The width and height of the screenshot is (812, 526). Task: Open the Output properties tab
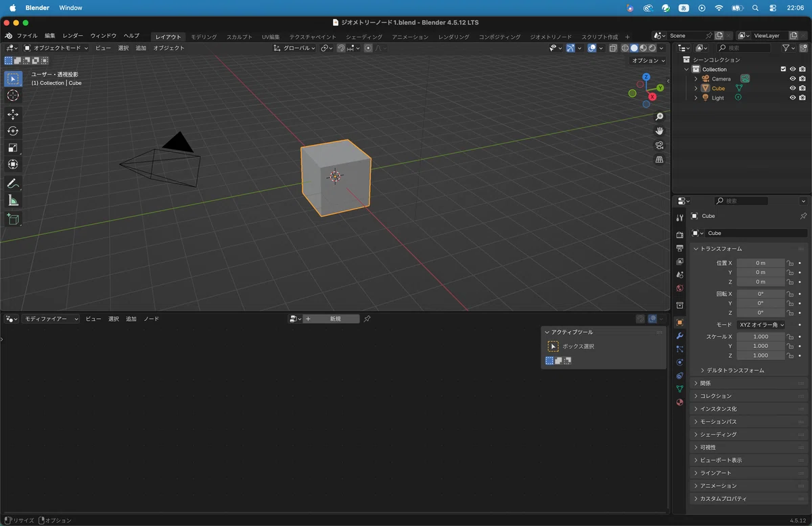coord(680,248)
